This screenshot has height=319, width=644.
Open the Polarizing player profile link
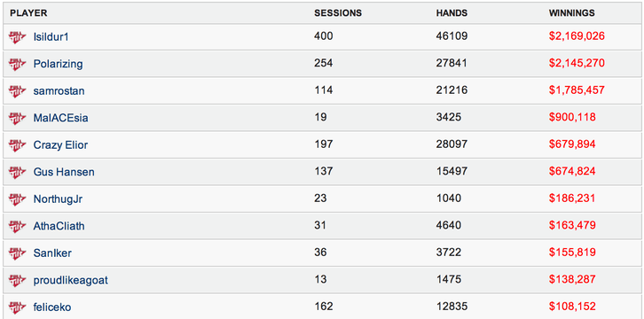click(58, 64)
